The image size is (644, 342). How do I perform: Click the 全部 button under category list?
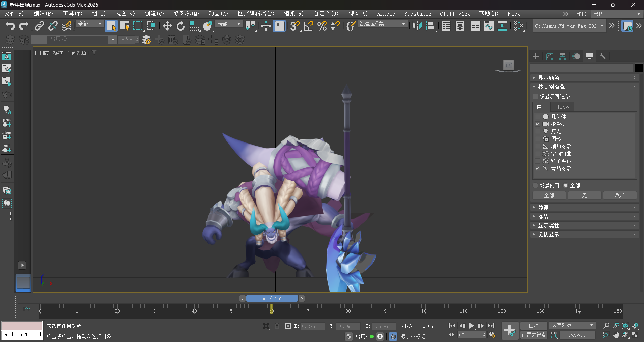(x=549, y=195)
